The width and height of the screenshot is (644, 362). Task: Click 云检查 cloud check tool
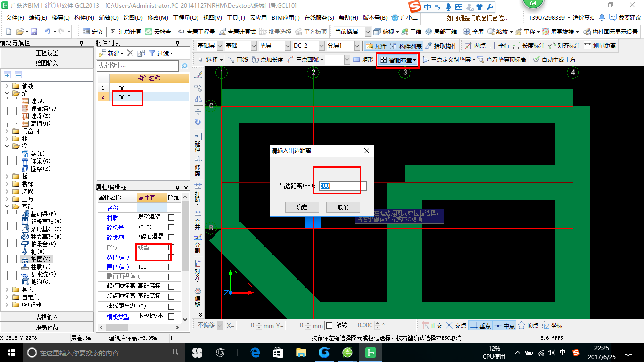(x=158, y=32)
